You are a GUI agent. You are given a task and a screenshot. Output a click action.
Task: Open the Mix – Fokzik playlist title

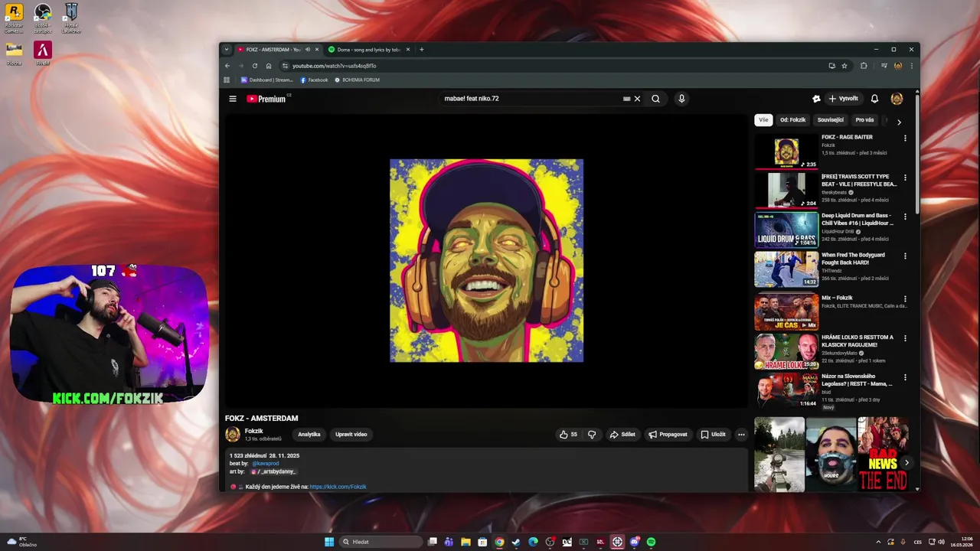(x=837, y=298)
